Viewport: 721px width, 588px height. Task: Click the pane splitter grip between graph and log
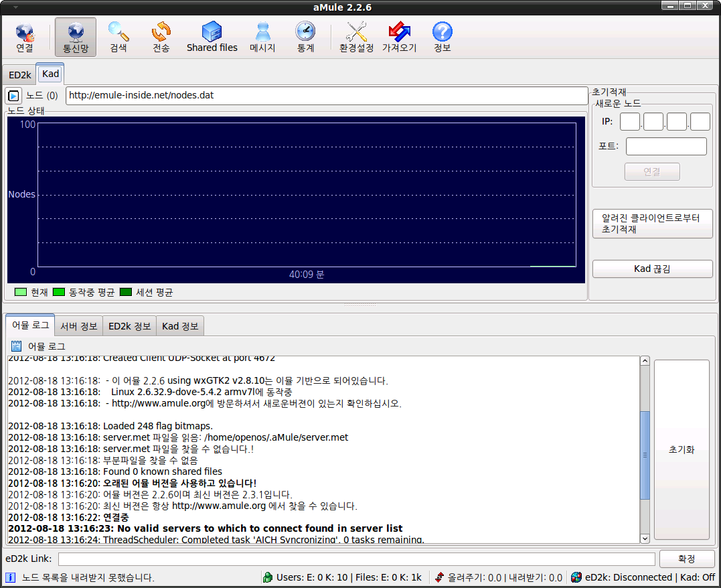360,305
